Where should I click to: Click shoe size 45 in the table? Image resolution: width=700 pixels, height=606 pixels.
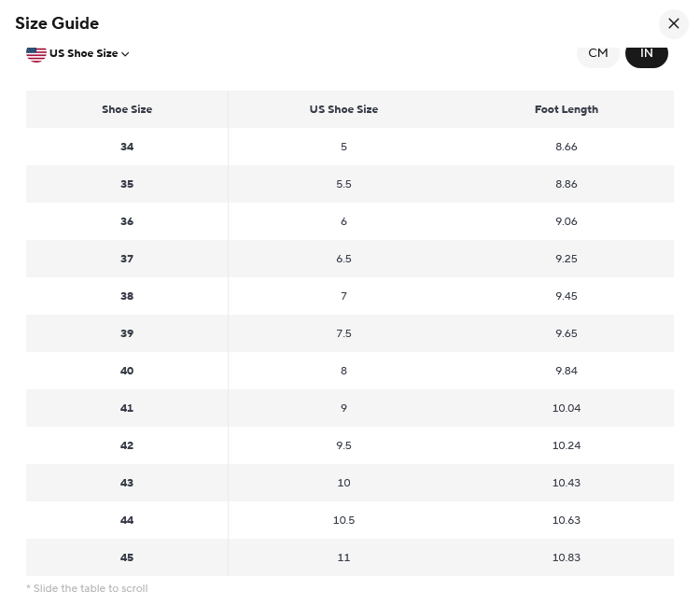(127, 557)
